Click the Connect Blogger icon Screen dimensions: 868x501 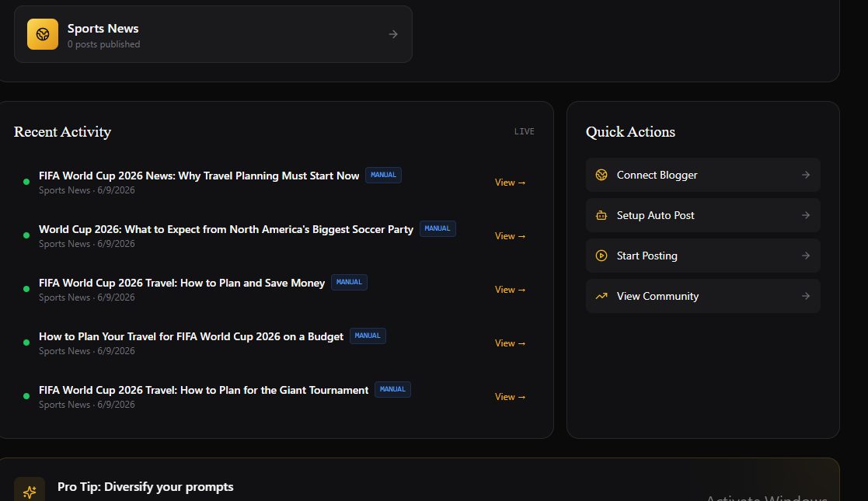601,175
